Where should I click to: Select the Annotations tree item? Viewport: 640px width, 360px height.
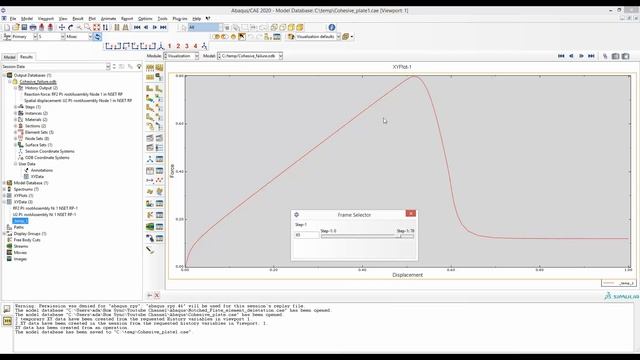click(42, 170)
